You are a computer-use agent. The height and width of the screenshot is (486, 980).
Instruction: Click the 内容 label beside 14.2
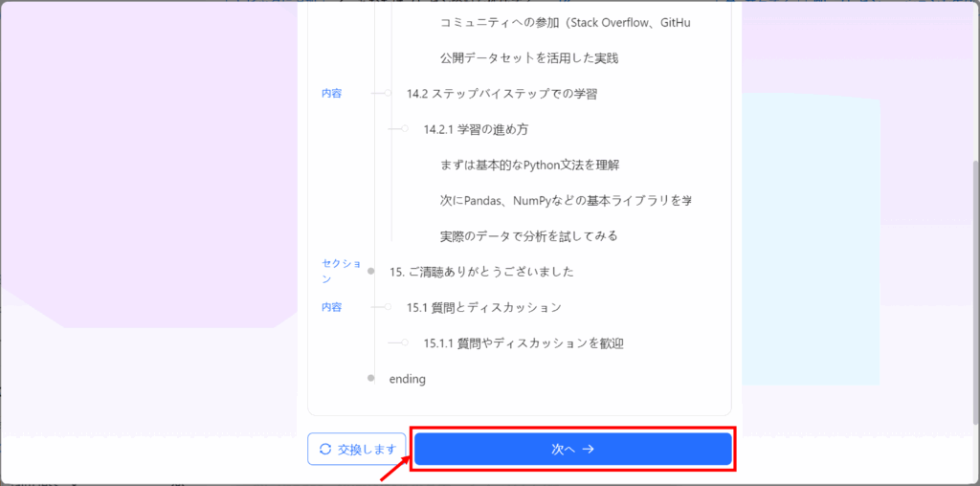point(332,93)
